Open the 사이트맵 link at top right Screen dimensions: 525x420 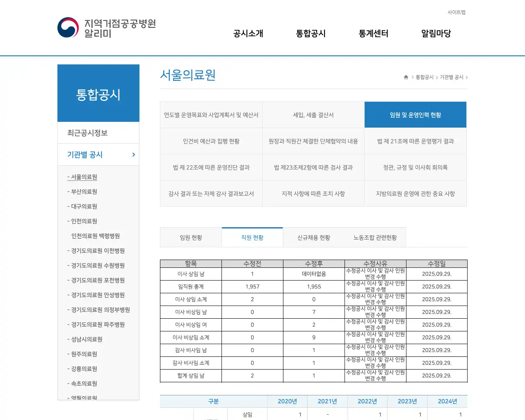coord(456,12)
